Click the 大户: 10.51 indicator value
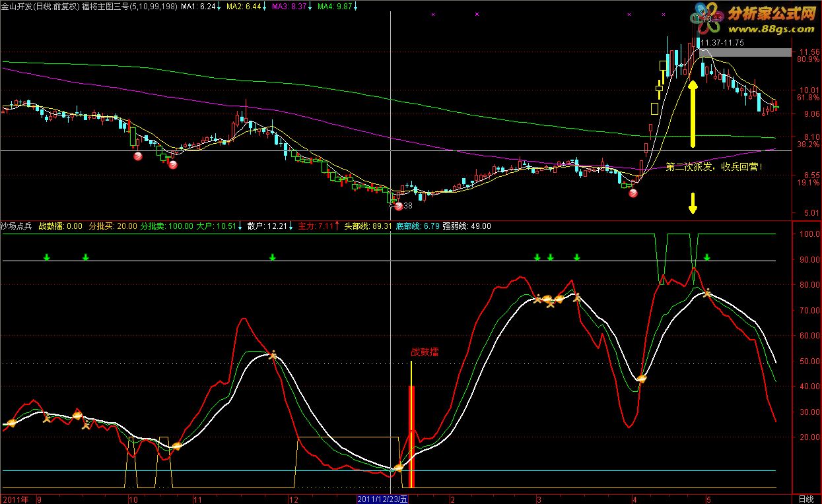The image size is (822, 504). click(x=216, y=226)
